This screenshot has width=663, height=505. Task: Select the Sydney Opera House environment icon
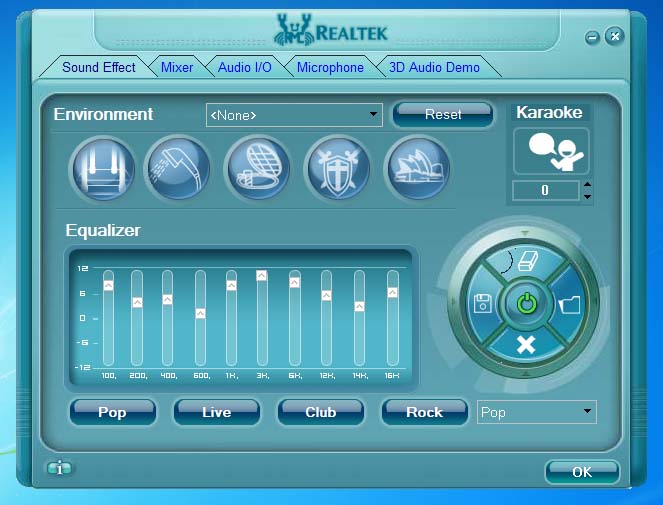pyautogui.click(x=418, y=168)
